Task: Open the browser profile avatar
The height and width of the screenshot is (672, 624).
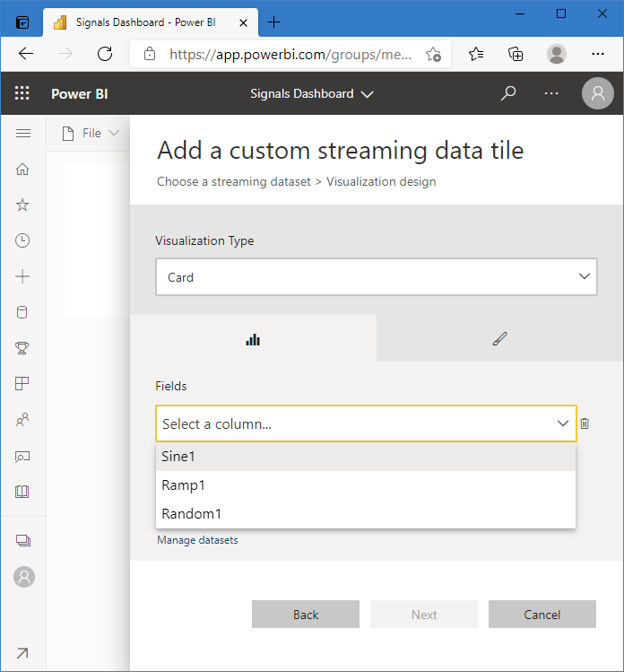Action: pyautogui.click(x=557, y=54)
